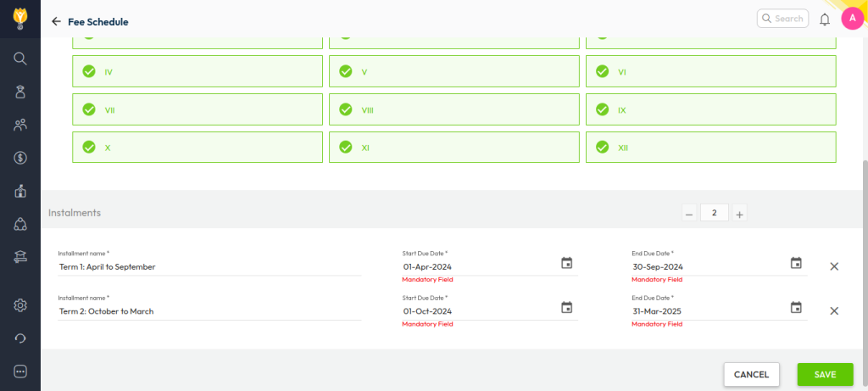Viewport: 868px width, 391px height.
Task: Click the back arrow beside Fee Schedule
Action: tap(56, 21)
